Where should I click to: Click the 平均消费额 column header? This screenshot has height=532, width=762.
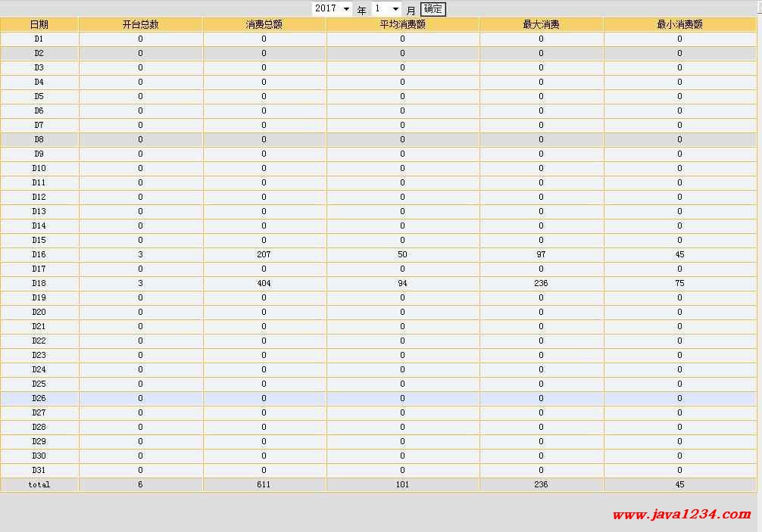pos(402,24)
